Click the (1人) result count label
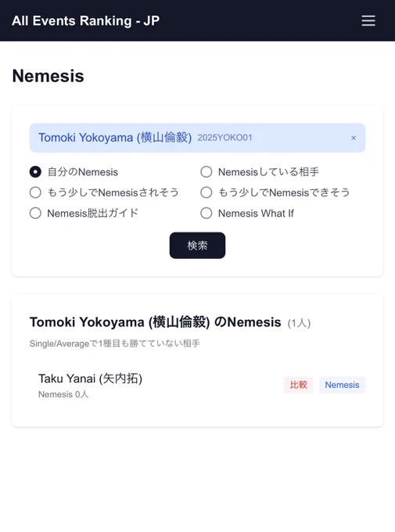 (x=299, y=323)
